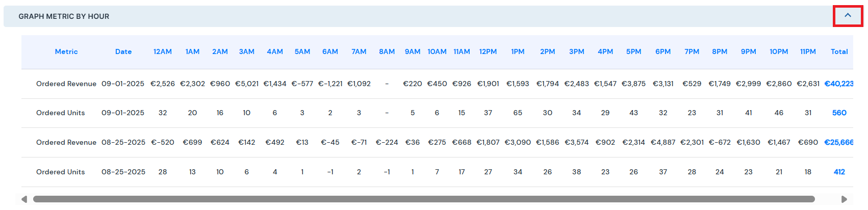Click the 6PM column header
Image resolution: width=868 pixels, height=210 pixels.
tap(663, 51)
